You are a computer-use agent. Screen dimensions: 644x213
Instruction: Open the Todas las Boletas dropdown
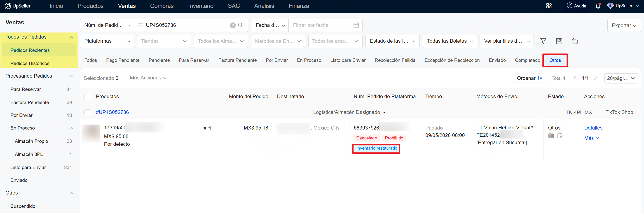tap(450, 41)
